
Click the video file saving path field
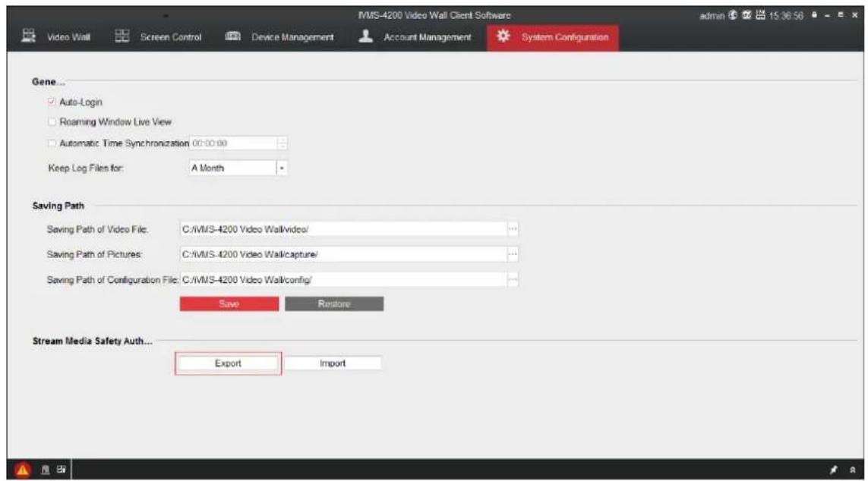tap(343, 229)
